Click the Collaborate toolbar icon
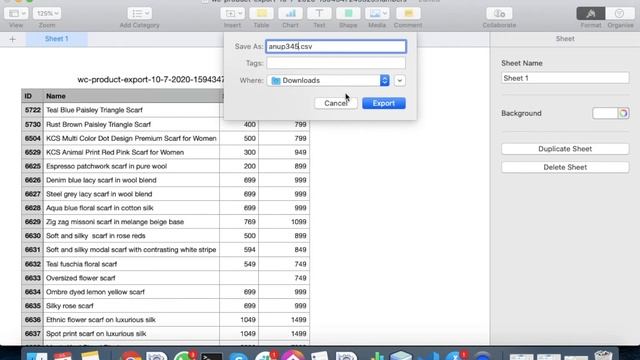Viewport: 640px width, 360px height. tap(499, 13)
